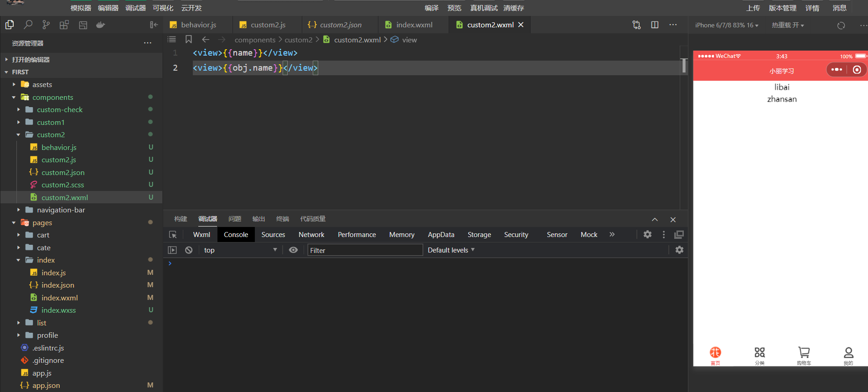868x392 pixels.
Task: Go back with the left arrow in breadcrumb bar
Action: [x=206, y=40]
